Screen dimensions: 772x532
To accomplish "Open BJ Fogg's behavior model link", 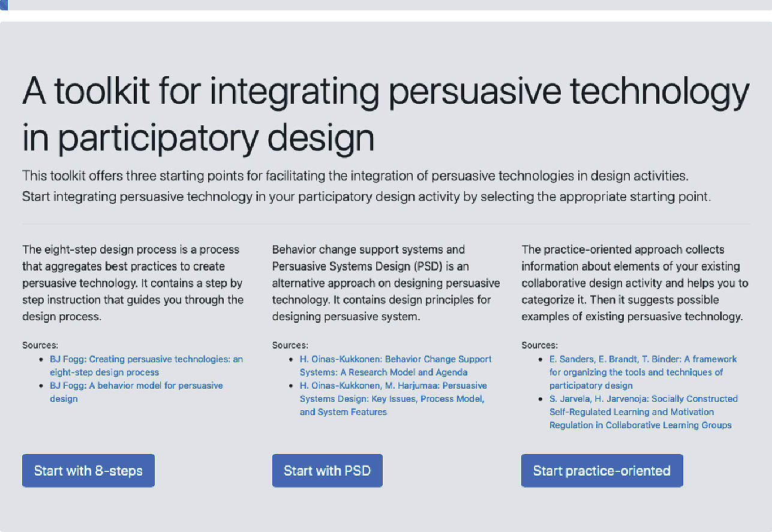I will click(136, 392).
